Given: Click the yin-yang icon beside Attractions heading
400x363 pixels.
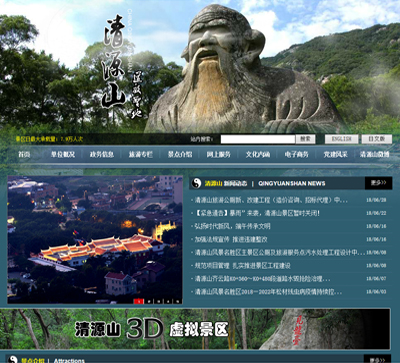Looking at the screenshot, I should 13,360.
